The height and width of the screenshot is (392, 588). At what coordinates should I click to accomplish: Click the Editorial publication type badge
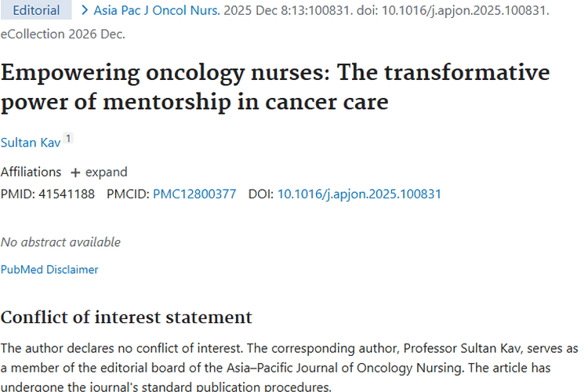click(36, 11)
